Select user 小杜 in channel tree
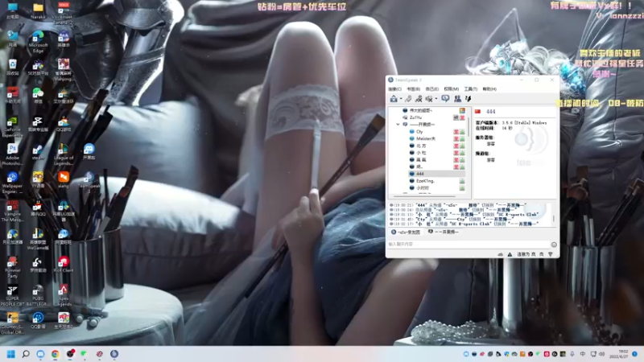Viewport: 644px width, 362px height. 421,153
